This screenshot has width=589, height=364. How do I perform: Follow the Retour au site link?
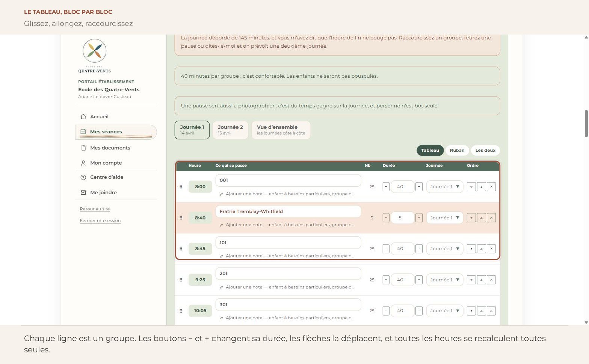tap(95, 209)
